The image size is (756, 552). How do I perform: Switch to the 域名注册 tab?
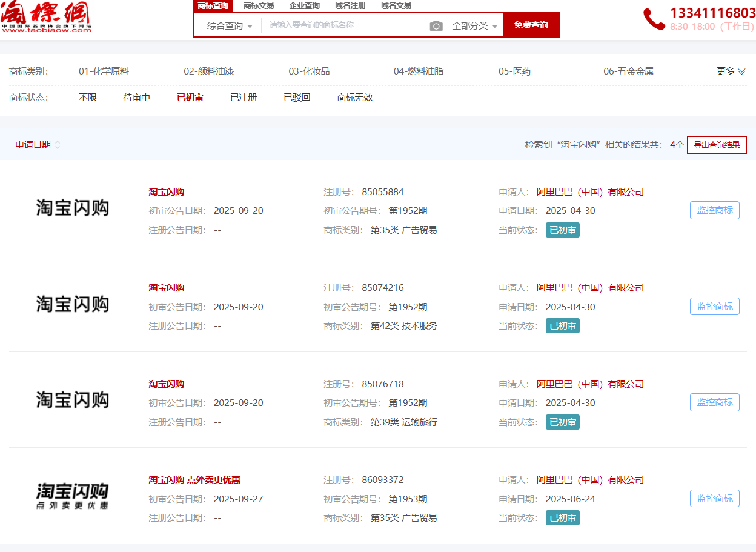pos(350,5)
